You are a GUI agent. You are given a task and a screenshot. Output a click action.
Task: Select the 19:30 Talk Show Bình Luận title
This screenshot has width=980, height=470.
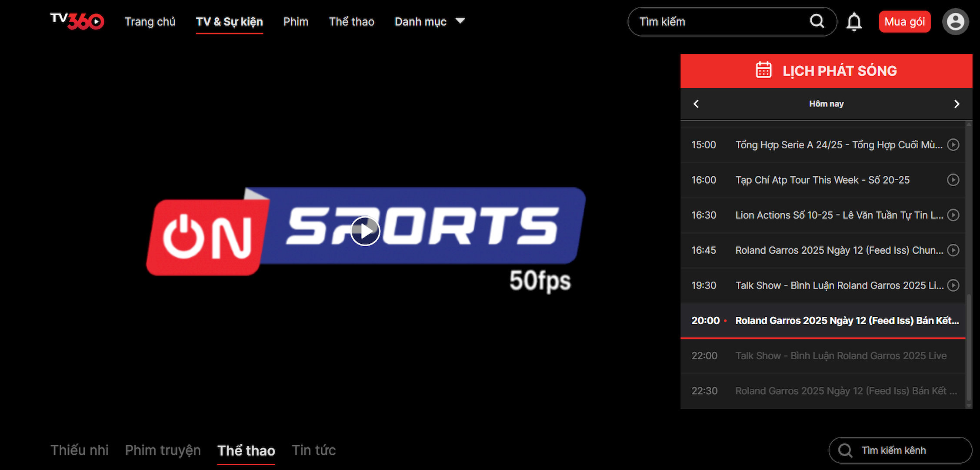tap(839, 285)
